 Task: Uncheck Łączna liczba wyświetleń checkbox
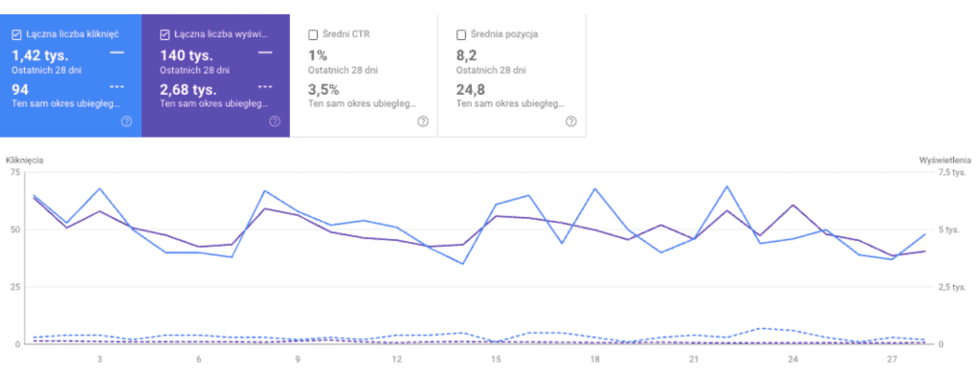[x=165, y=35]
